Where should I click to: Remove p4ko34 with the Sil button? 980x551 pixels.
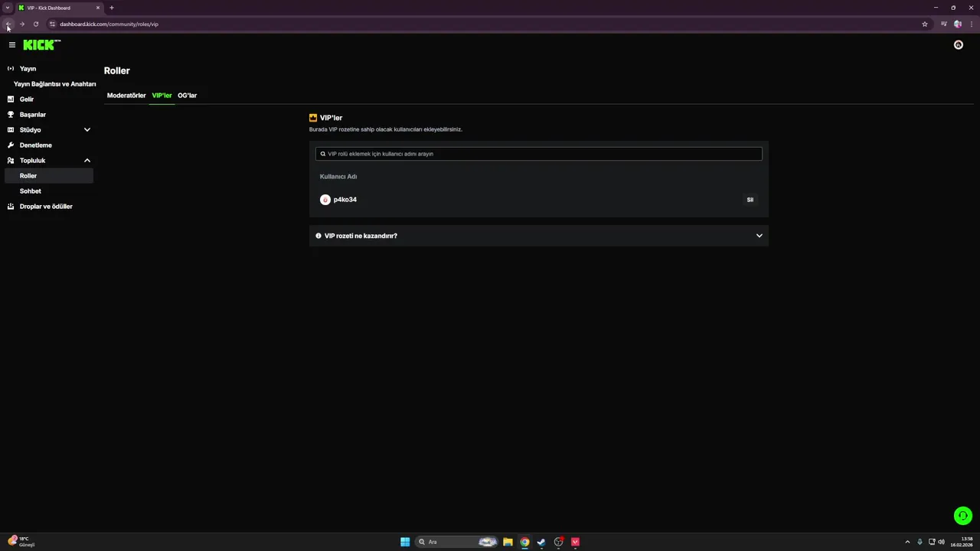750,200
